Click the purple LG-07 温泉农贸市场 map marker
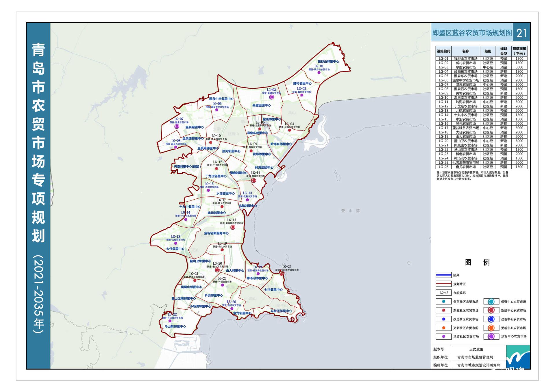 177,127
